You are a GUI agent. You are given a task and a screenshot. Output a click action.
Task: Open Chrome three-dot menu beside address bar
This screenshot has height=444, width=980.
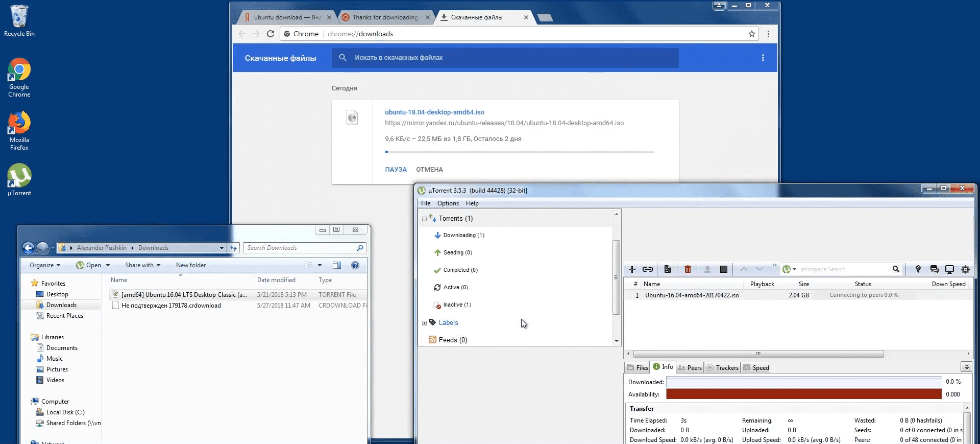coord(768,34)
